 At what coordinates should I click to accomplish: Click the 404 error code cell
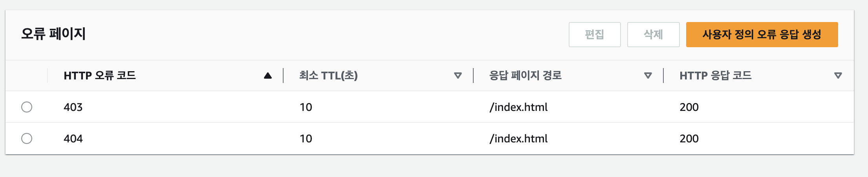click(x=73, y=138)
